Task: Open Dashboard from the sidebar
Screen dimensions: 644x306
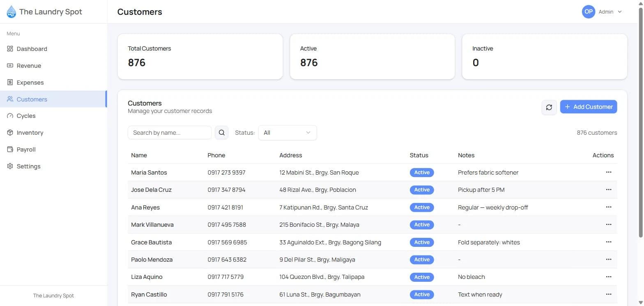Action: 53,49
